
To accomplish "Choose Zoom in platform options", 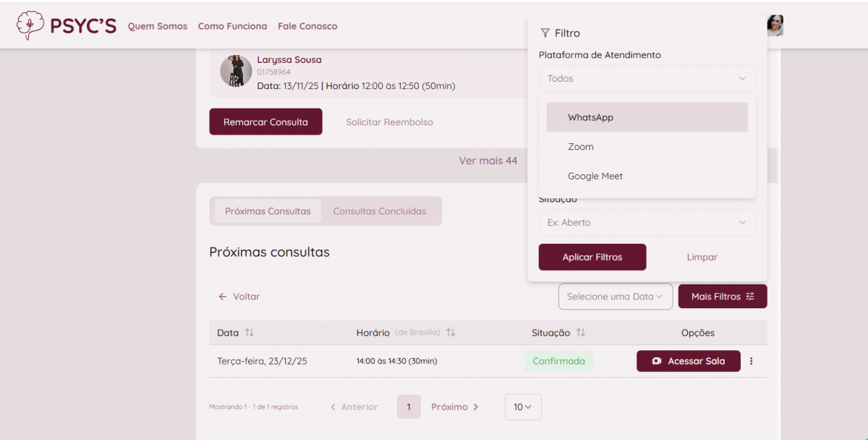I will point(581,147).
